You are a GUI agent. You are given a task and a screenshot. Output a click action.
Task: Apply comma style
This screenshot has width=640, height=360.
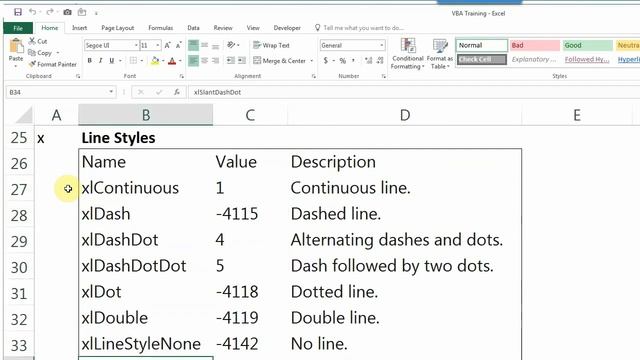[353, 60]
